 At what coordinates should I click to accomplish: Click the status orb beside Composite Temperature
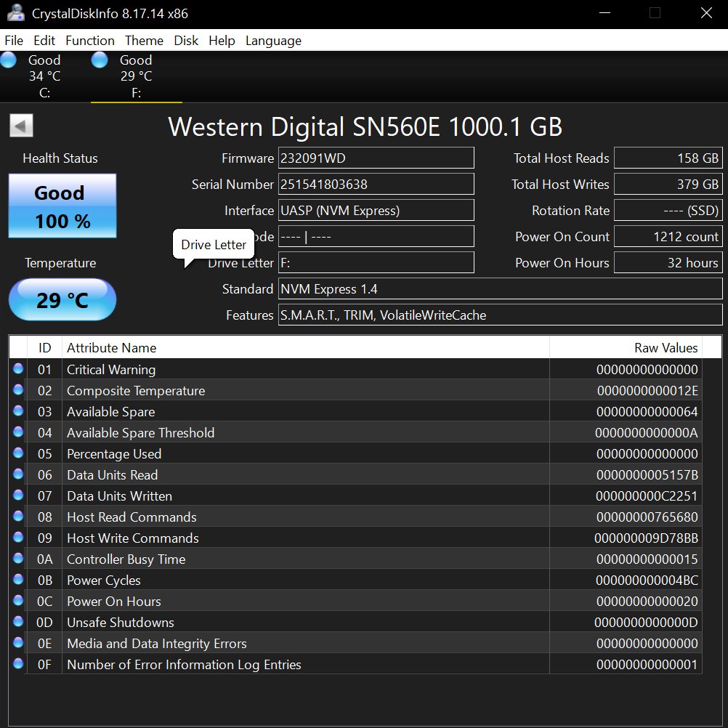coord(18,389)
